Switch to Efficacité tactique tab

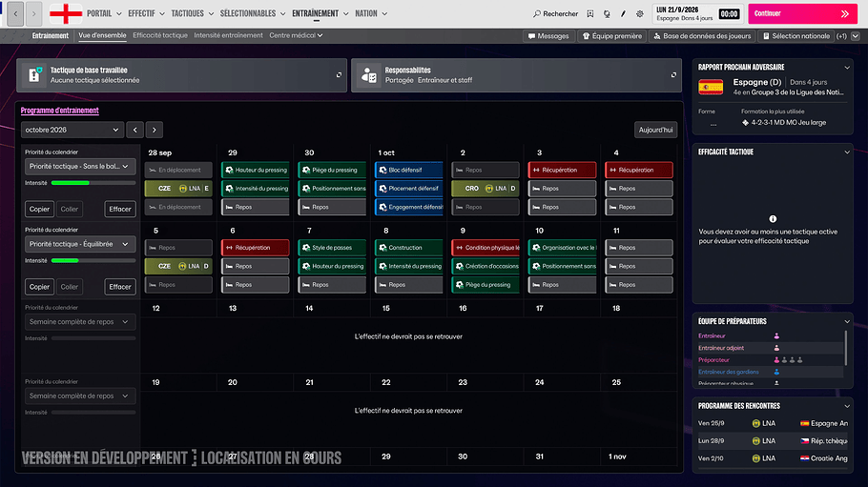pos(160,35)
